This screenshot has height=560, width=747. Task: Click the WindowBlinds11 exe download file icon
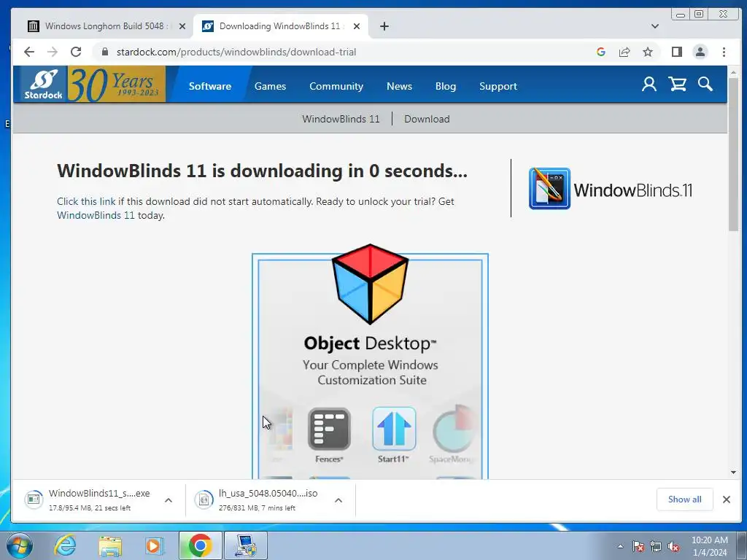click(34, 499)
